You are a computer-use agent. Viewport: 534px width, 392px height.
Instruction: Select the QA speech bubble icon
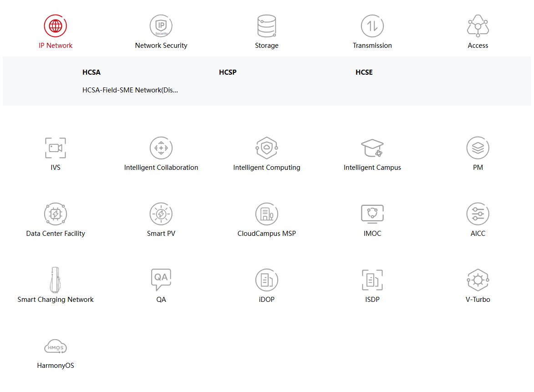click(x=161, y=279)
